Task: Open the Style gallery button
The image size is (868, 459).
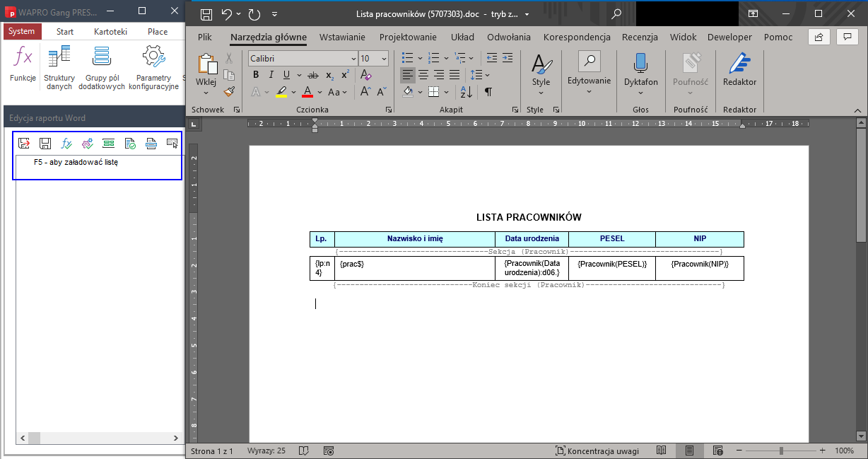Action: (541, 74)
